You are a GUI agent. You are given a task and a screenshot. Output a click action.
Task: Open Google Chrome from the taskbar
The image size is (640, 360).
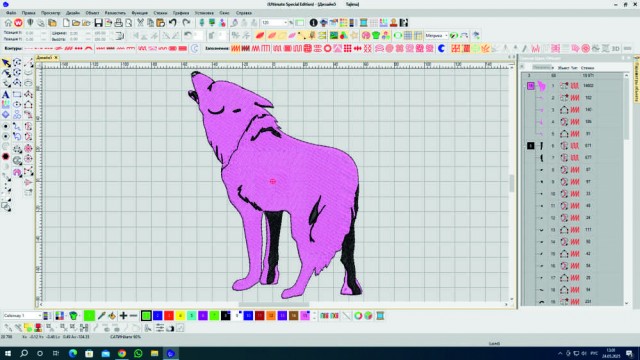(122, 353)
